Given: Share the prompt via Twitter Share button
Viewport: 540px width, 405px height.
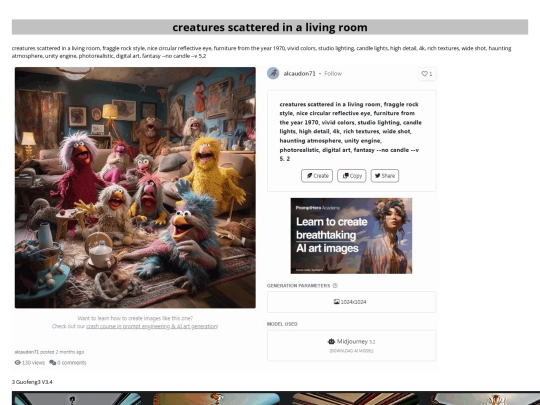Looking at the screenshot, I should pyautogui.click(x=385, y=176).
